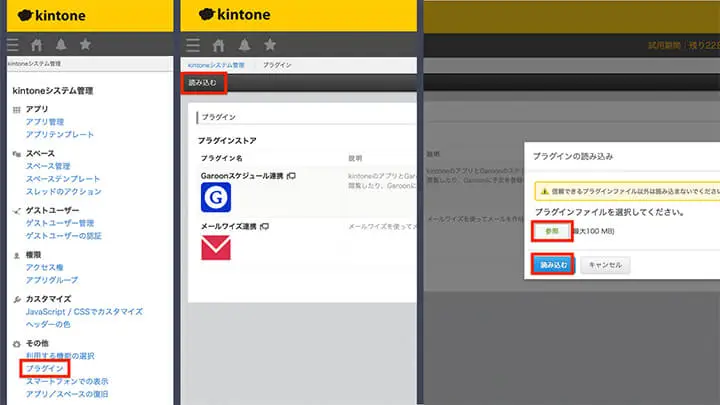Click プラグインストア heading
This screenshot has height=405, width=720.
(x=227, y=141)
